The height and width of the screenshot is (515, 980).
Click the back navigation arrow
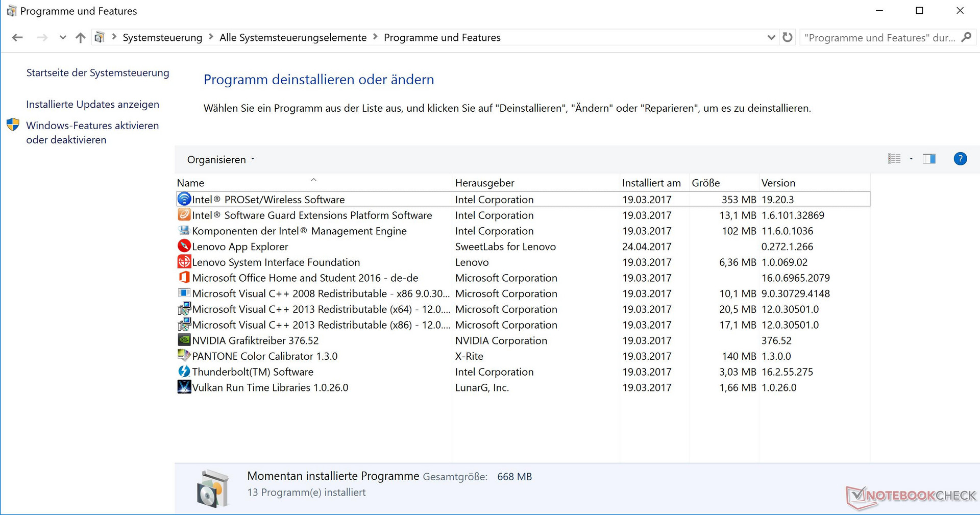click(x=17, y=37)
